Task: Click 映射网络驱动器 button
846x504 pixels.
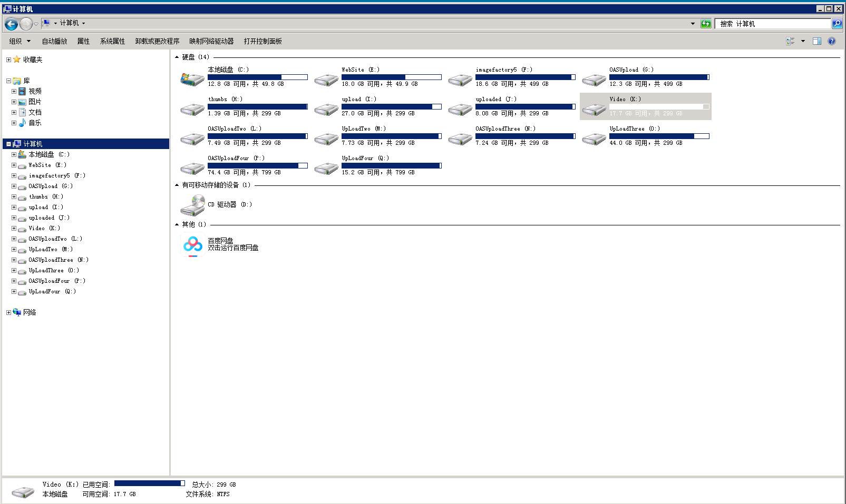Action: 211,41
